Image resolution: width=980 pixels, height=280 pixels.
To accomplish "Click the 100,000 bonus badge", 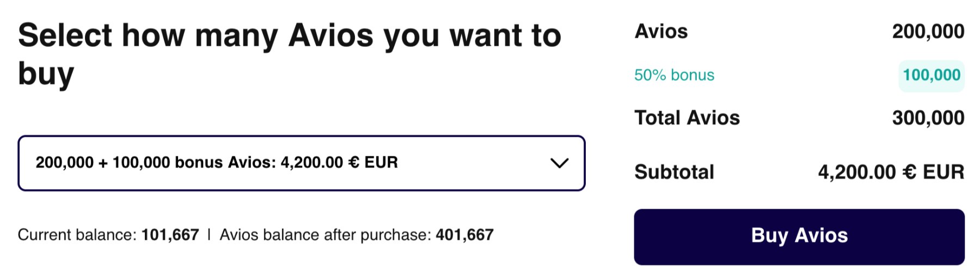I will click(x=931, y=75).
